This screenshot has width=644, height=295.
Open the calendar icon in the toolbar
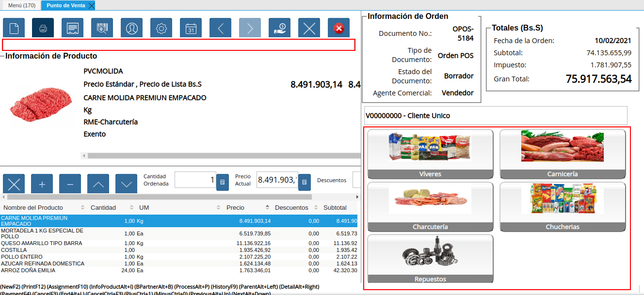191,28
